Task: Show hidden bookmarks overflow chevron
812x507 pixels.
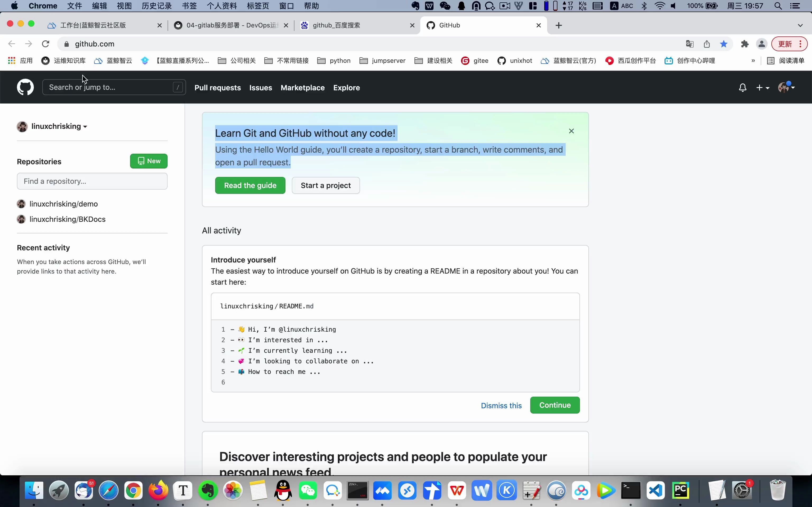Action: point(753,61)
